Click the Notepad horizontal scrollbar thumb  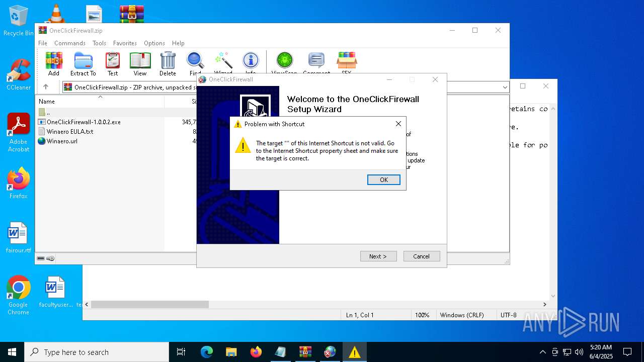pyautogui.click(x=150, y=304)
